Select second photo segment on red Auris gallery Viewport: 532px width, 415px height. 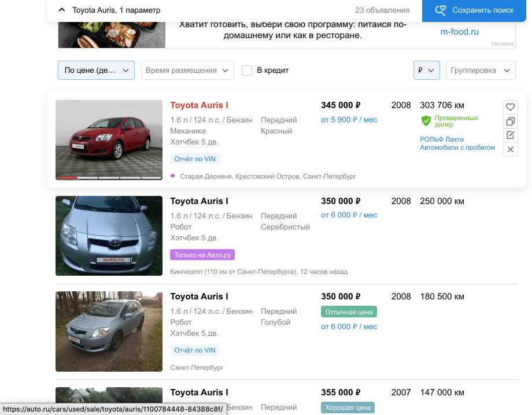pos(87,177)
